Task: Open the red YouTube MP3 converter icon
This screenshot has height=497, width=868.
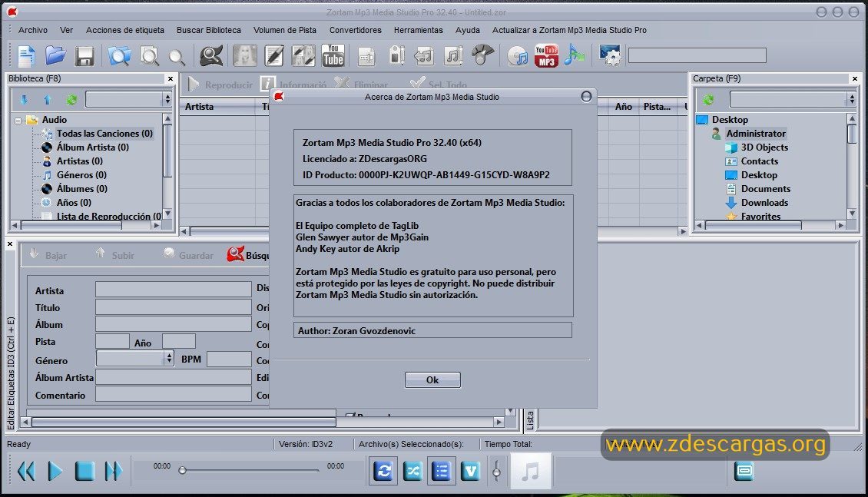Action: click(x=546, y=56)
